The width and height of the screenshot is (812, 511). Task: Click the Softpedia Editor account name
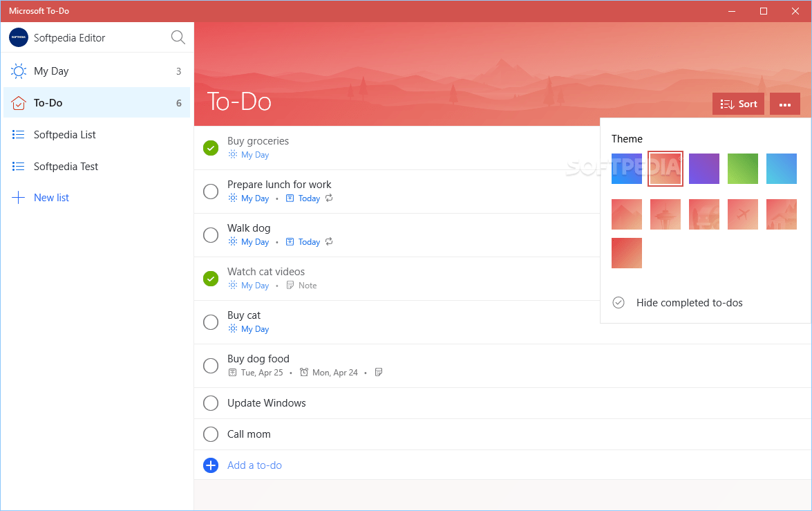[x=69, y=38]
